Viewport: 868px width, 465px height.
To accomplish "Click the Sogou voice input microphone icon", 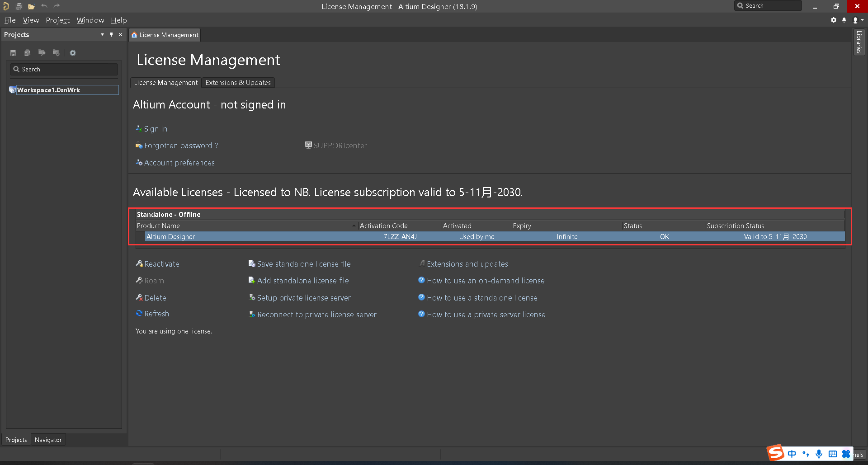I will click(x=819, y=454).
